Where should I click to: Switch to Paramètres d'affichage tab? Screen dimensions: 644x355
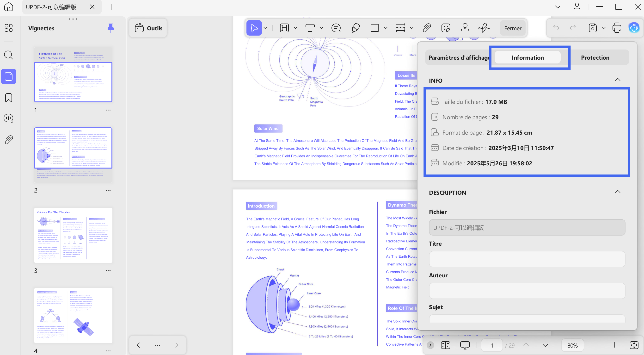pyautogui.click(x=459, y=57)
